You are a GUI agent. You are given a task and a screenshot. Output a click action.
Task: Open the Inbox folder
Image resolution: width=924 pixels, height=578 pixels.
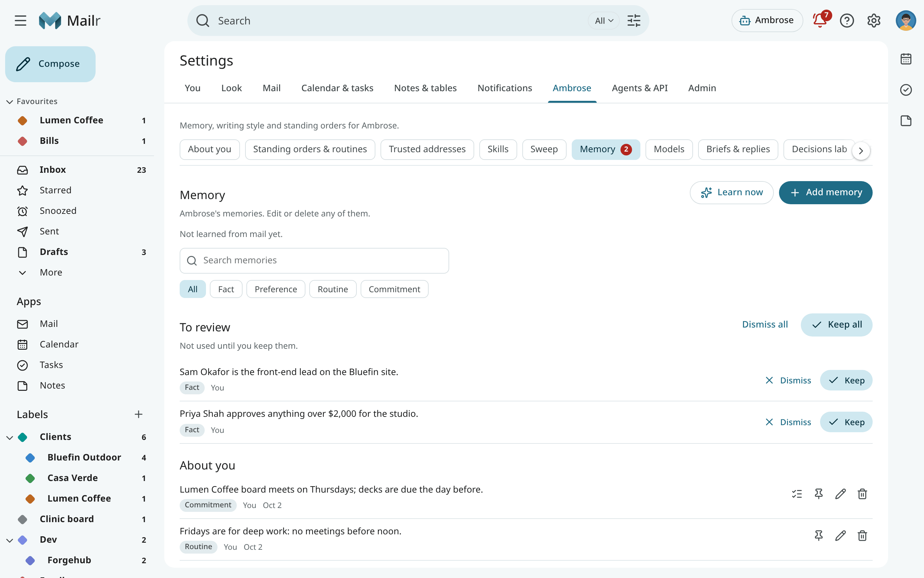coord(77,170)
